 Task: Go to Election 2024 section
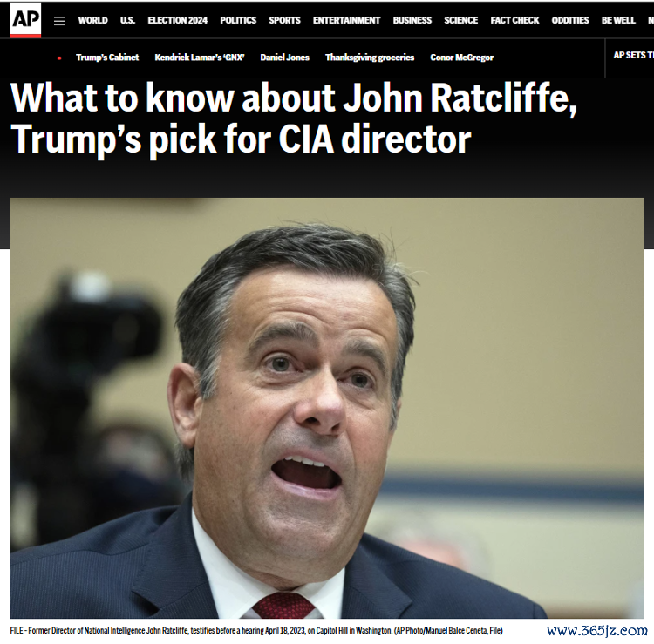point(177,20)
